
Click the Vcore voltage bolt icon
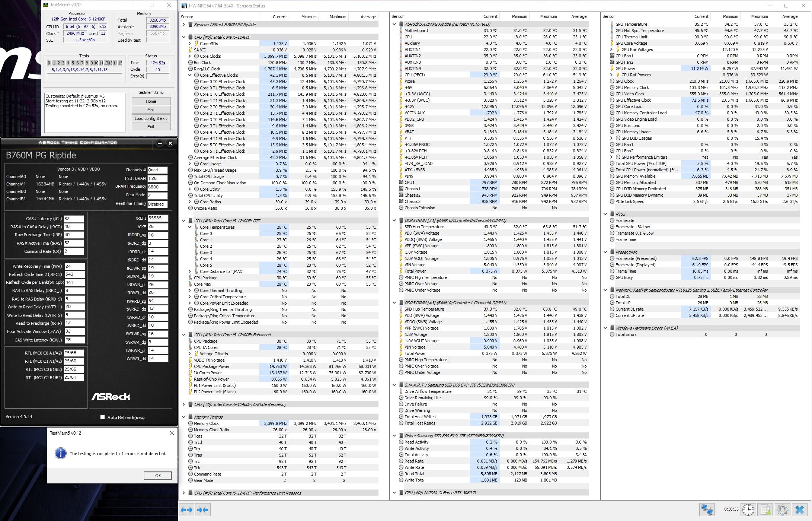401,81
